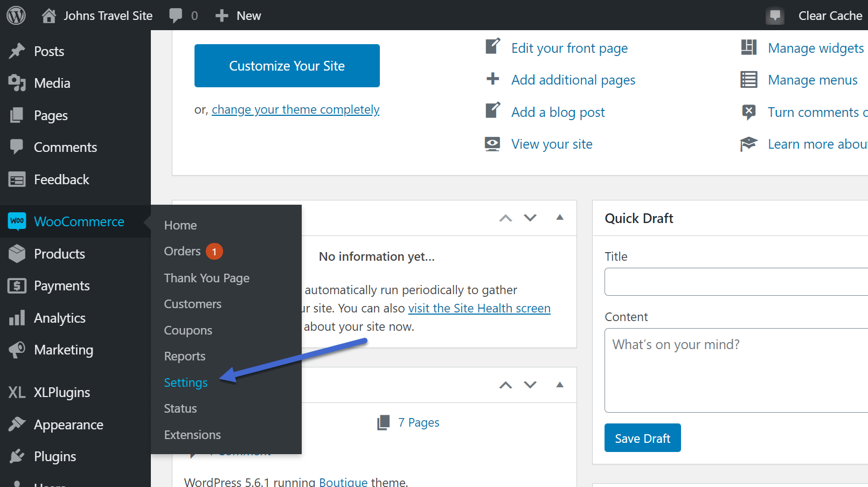Click the Quick Draft widget heading
Image resolution: width=868 pixels, height=487 pixels.
tap(639, 218)
